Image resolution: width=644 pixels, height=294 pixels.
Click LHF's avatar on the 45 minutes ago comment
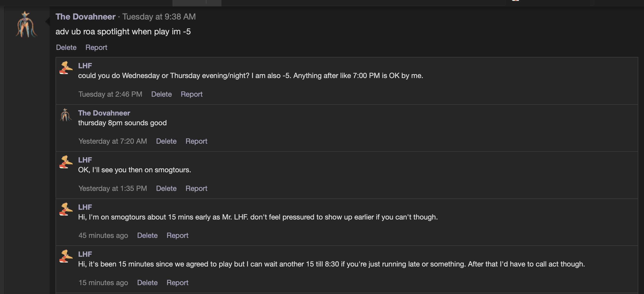click(66, 209)
